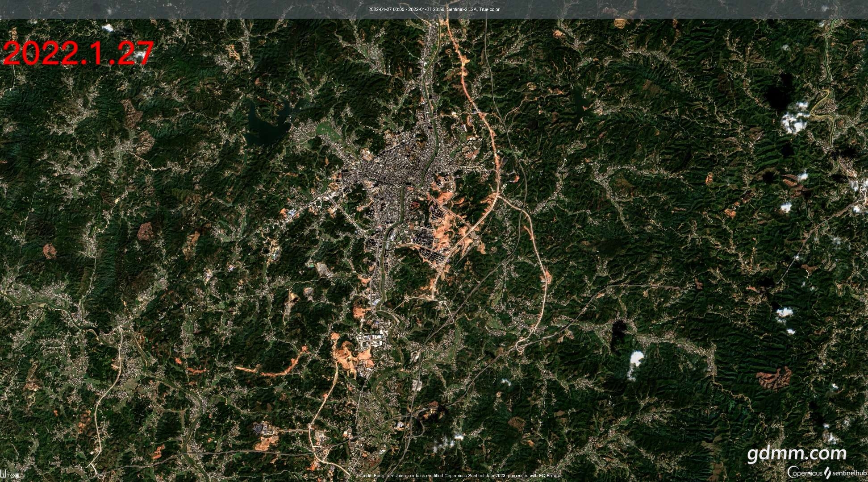The image size is (868, 482).
Task: Click the largest white cloud near right edge
Action: pos(796,118)
